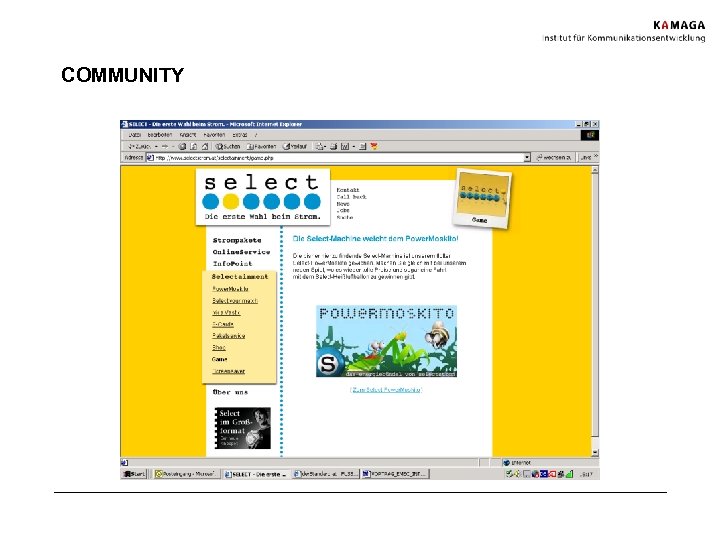Open the OnlineService navigation item
Image resolution: width=720 pixels, height=540 pixels.
pos(241,252)
